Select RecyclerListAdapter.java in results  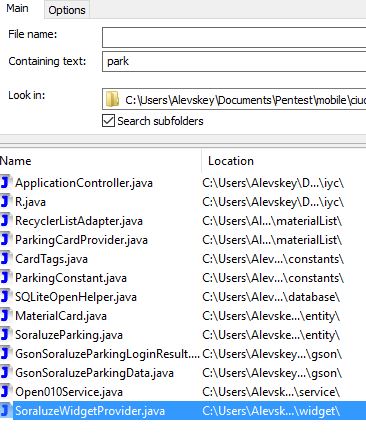[79, 221]
